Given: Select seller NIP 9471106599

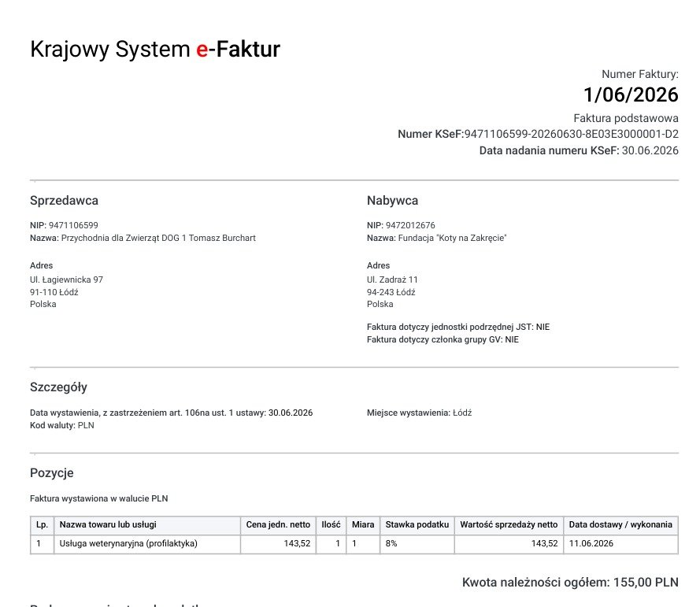Looking at the screenshot, I should [73, 225].
